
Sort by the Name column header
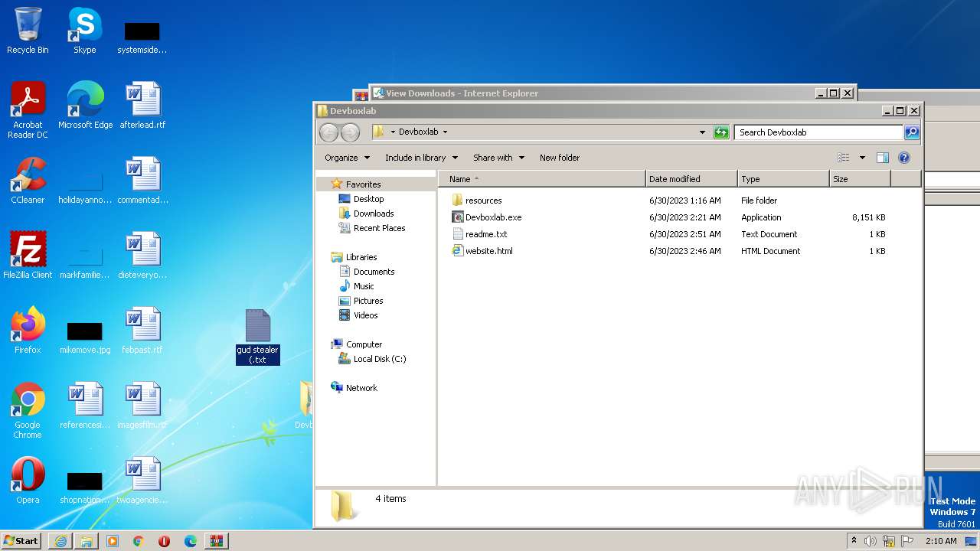click(541, 179)
